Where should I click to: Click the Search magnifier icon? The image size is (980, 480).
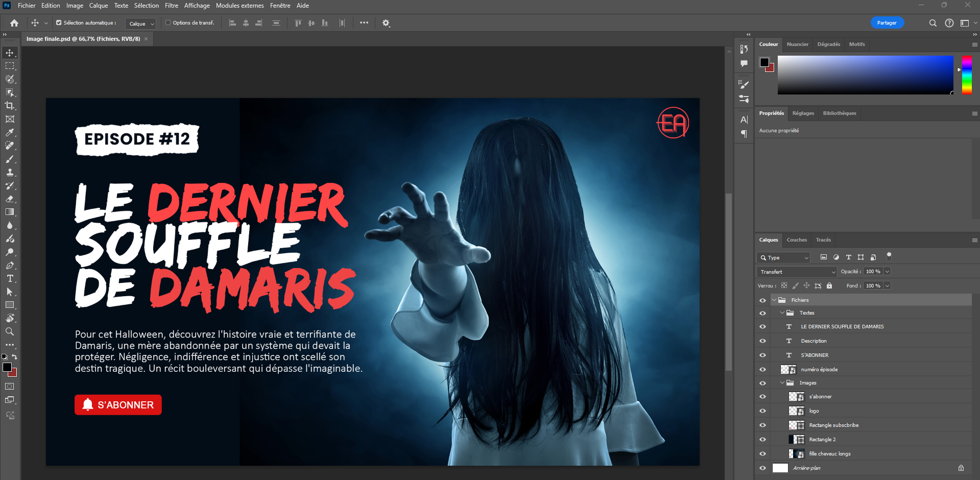tap(933, 23)
